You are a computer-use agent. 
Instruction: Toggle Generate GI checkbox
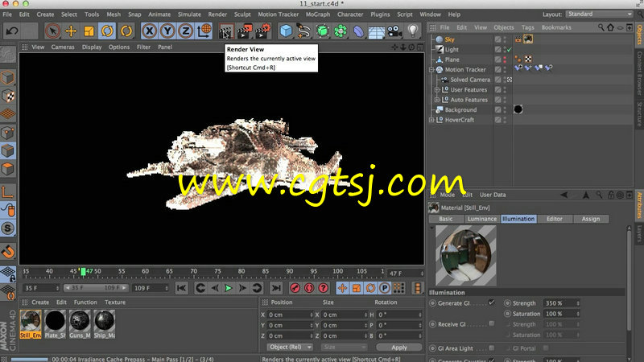point(492,303)
